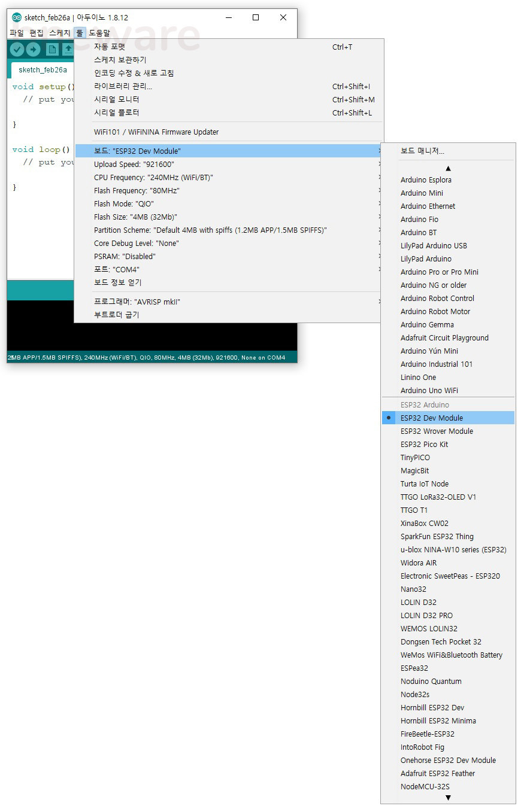Select Adafruit Circuit Playground board

[448, 337]
